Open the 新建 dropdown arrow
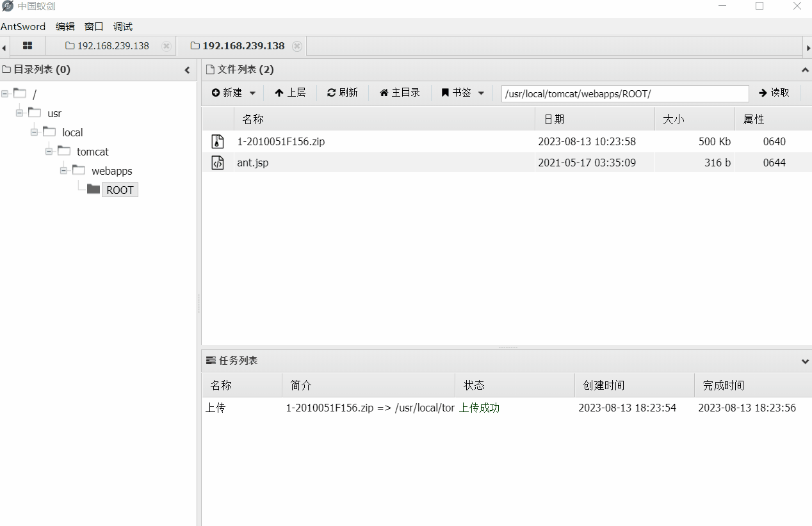The height and width of the screenshot is (526, 812). tap(252, 93)
